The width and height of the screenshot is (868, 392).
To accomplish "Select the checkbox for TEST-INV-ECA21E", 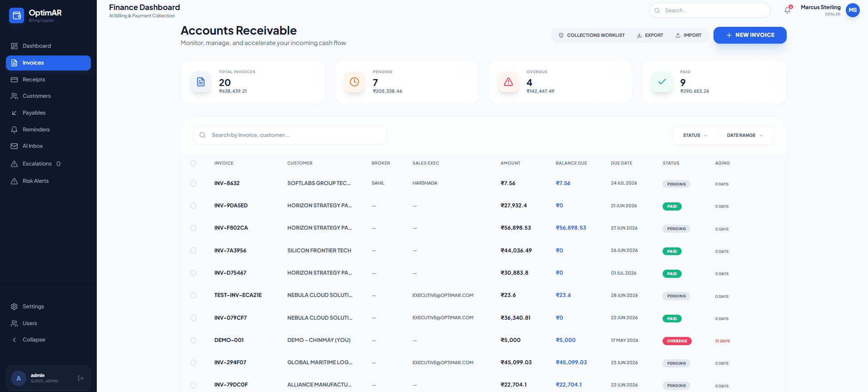I will tap(194, 295).
